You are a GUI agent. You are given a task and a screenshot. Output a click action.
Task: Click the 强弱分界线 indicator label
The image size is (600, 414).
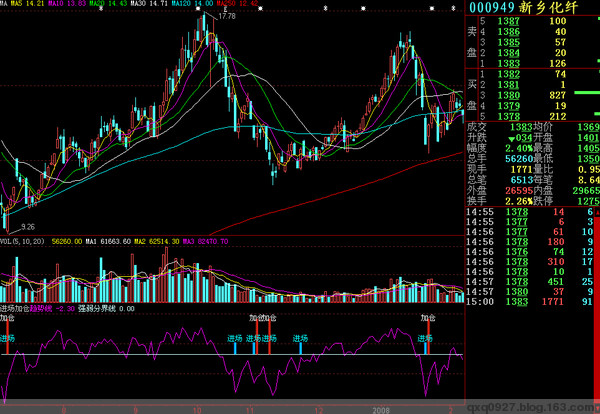97,309
